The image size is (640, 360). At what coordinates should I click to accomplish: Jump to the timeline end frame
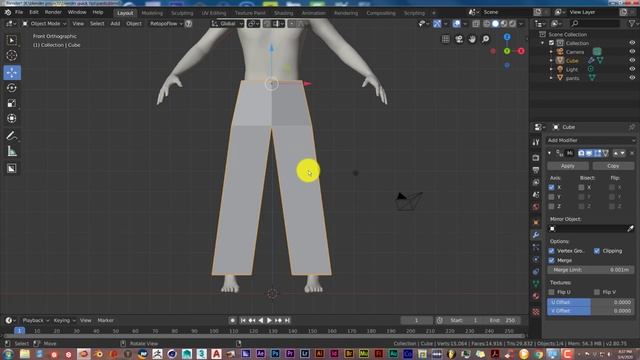(x=287, y=320)
